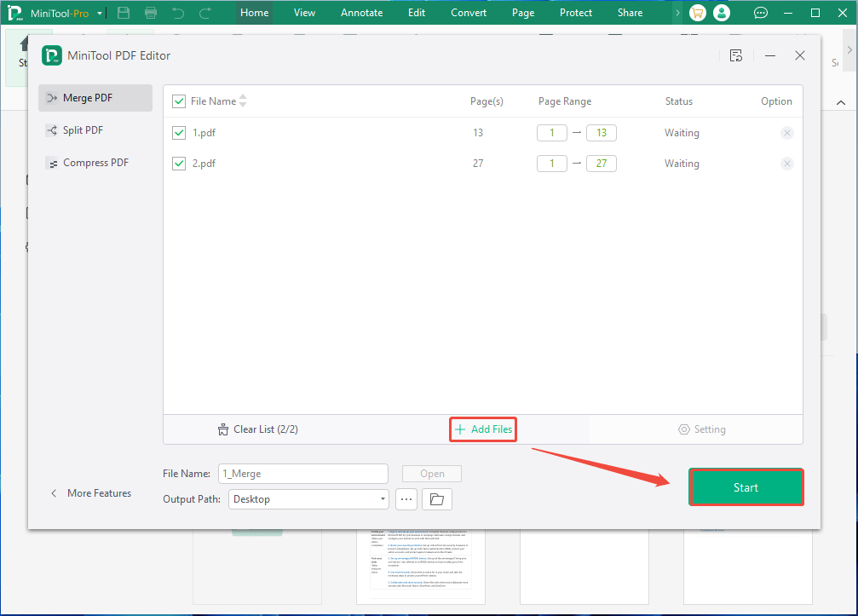Open the shopping cart upgrade icon

click(697, 12)
